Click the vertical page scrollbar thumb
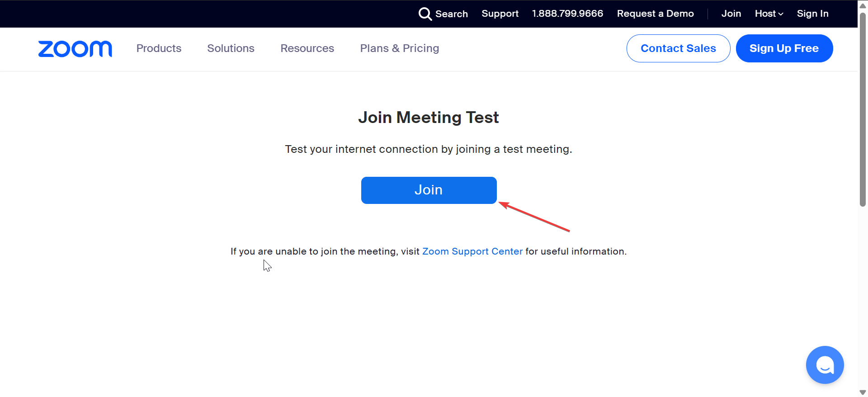The width and height of the screenshot is (868, 397). [x=863, y=109]
